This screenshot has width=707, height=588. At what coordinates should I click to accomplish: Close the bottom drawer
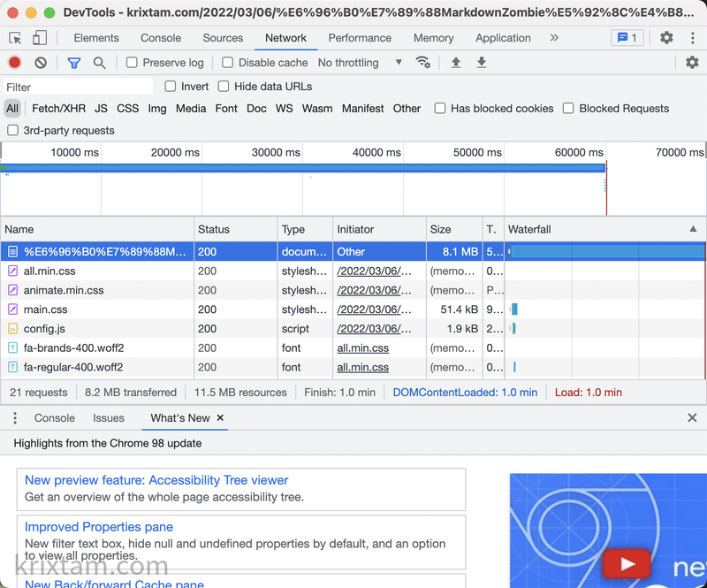pyautogui.click(x=692, y=418)
